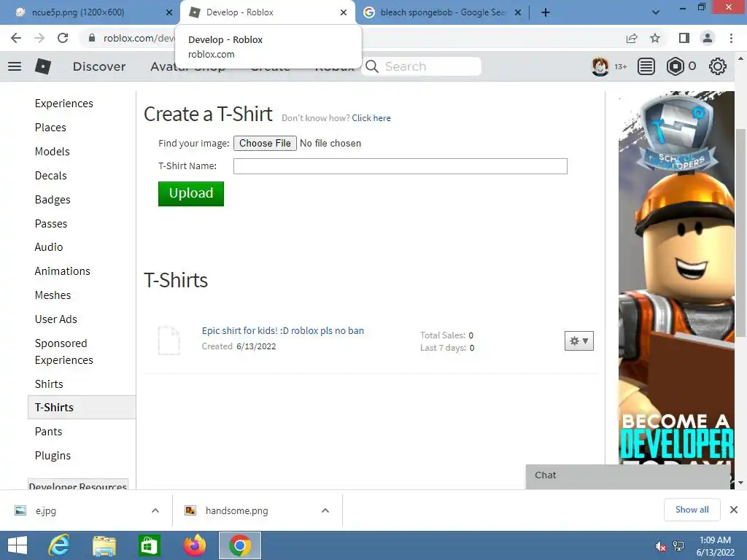The image size is (747, 560).
Task: Open the Chat panel bar
Action: tap(627, 475)
